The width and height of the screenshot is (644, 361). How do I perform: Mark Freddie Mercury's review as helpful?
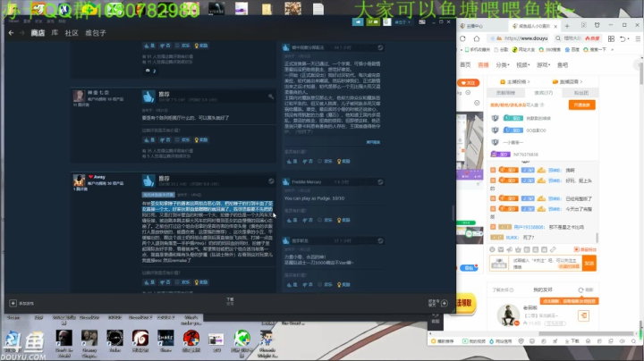click(292, 220)
